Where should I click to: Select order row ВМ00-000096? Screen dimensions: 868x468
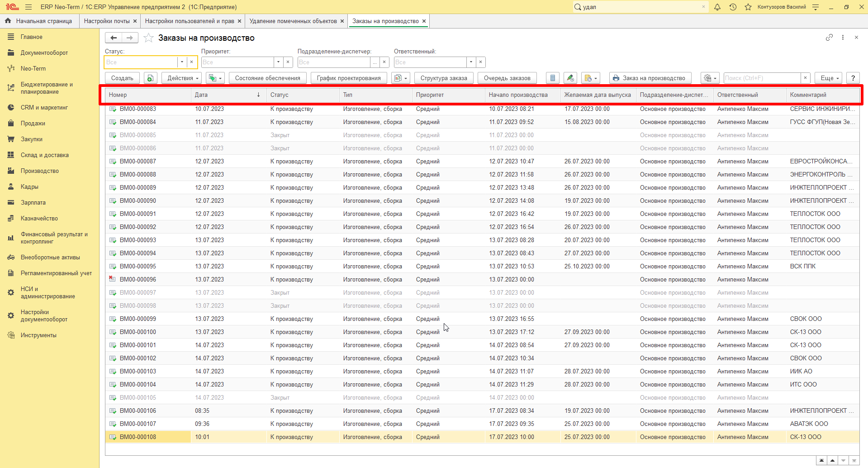click(482, 280)
